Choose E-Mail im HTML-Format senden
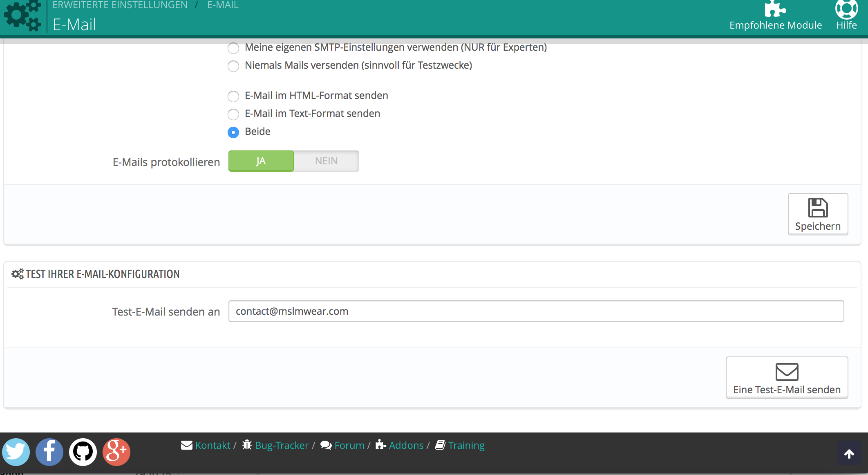This screenshot has height=475, width=868. (233, 96)
